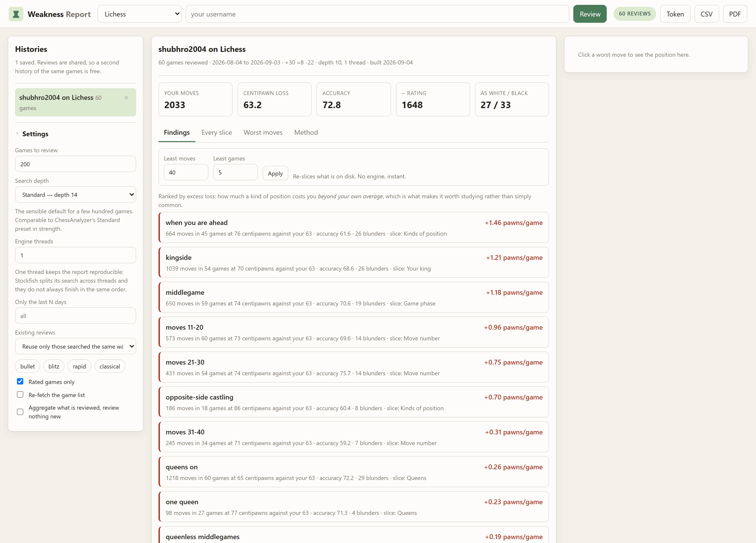Switch to the Findings tab
This screenshot has width=756, height=543.
pos(177,132)
